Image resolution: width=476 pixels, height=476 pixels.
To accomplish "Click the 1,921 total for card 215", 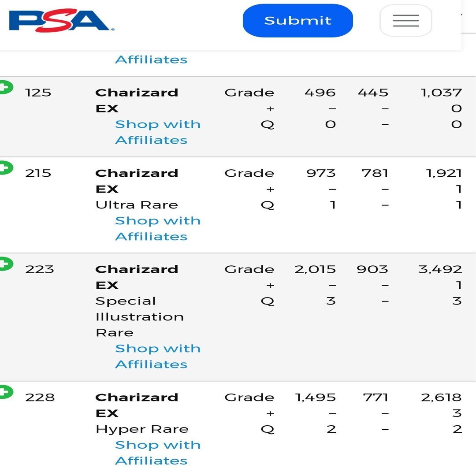I will [x=444, y=173].
